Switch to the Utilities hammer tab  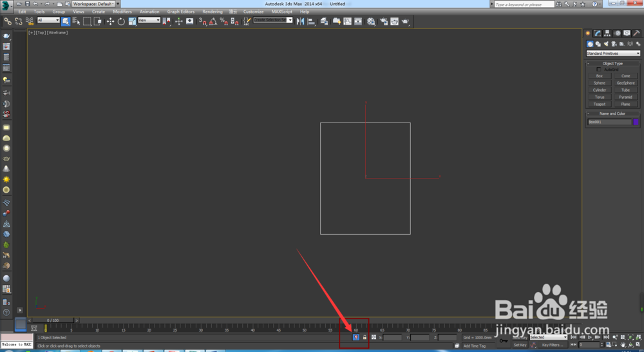637,34
